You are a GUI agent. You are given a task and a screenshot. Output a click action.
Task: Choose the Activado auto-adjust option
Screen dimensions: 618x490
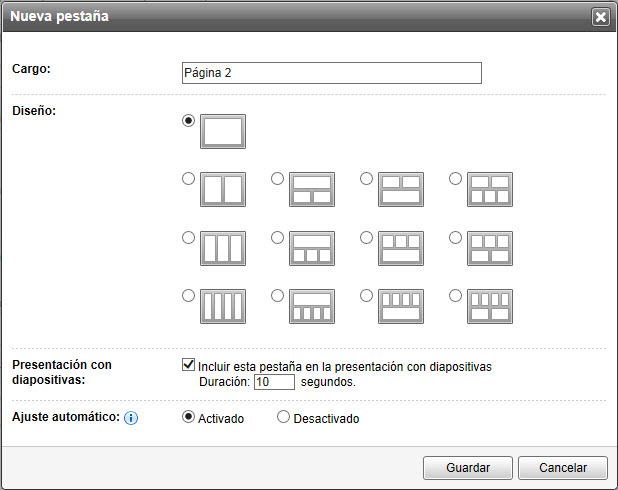189,417
